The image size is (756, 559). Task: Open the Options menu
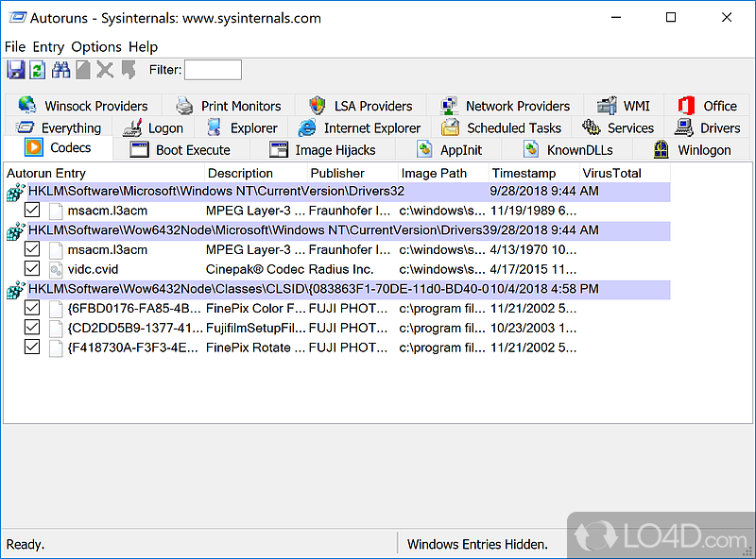[x=96, y=46]
